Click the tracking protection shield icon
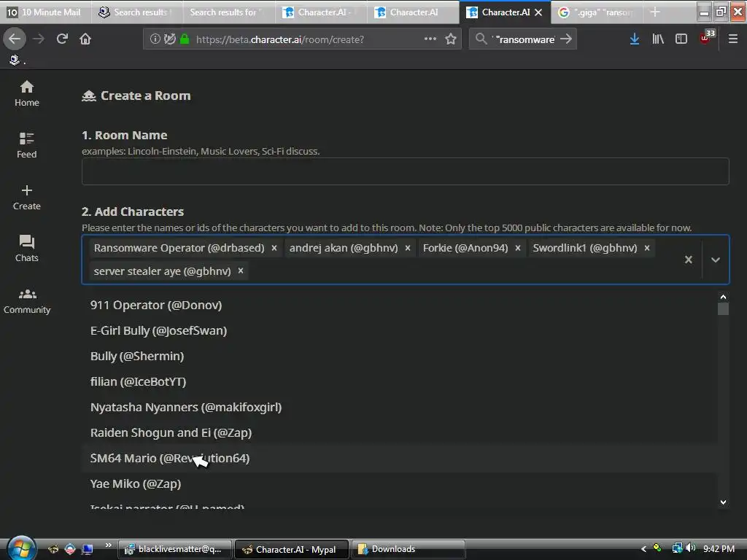The height and width of the screenshot is (560, 747). click(170, 39)
